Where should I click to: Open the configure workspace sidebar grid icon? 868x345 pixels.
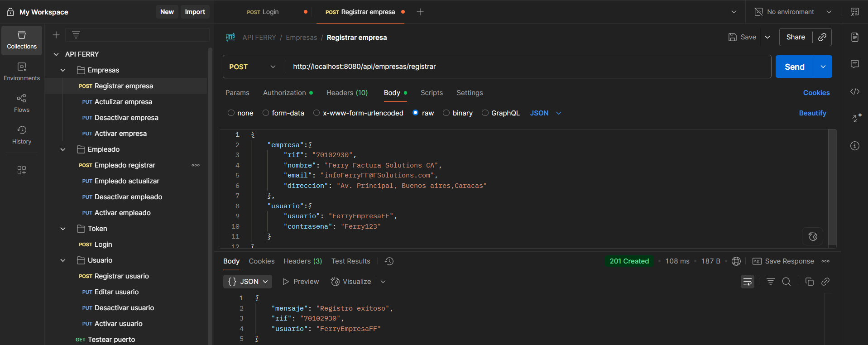pos(22,170)
